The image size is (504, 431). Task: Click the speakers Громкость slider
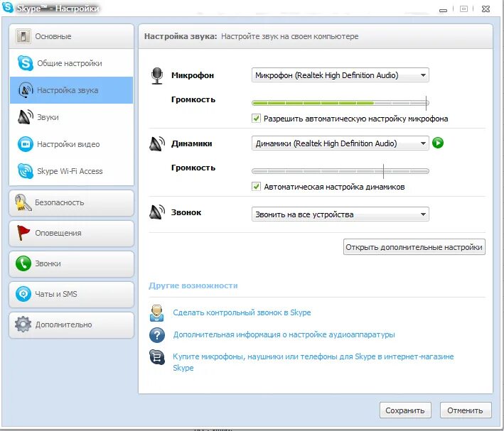pos(340,171)
